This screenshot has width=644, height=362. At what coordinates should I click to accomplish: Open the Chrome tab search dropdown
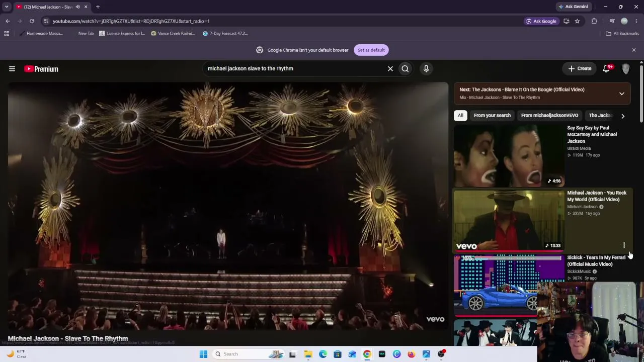pyautogui.click(x=6, y=7)
